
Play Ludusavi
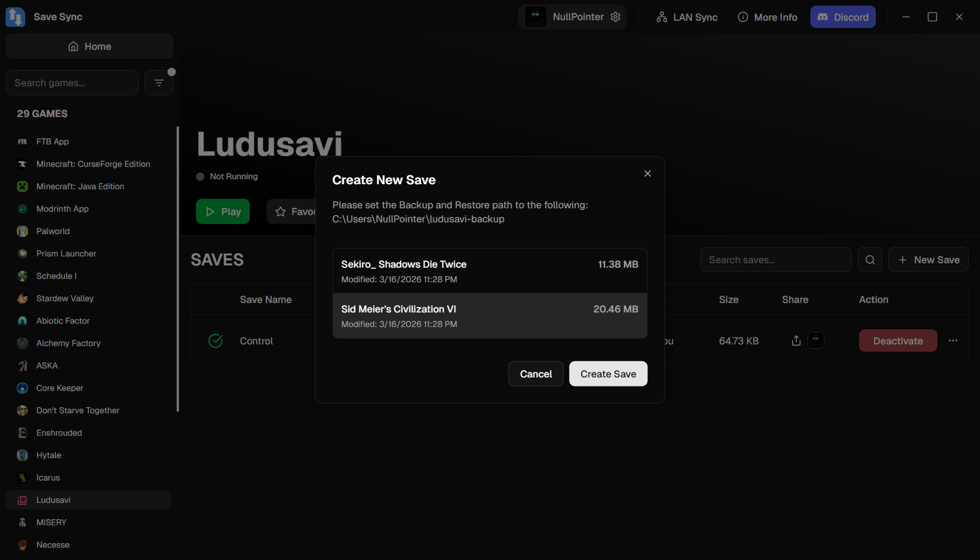pos(223,212)
